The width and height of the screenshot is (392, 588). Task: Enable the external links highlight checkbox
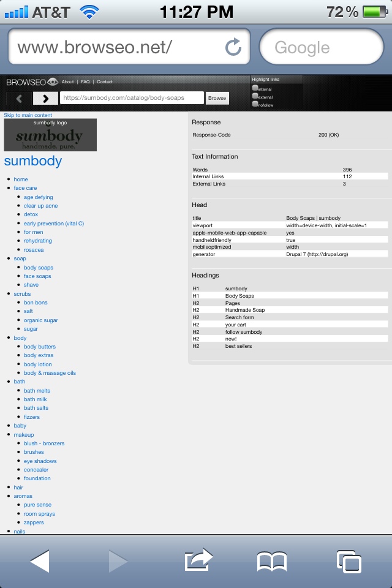click(255, 96)
